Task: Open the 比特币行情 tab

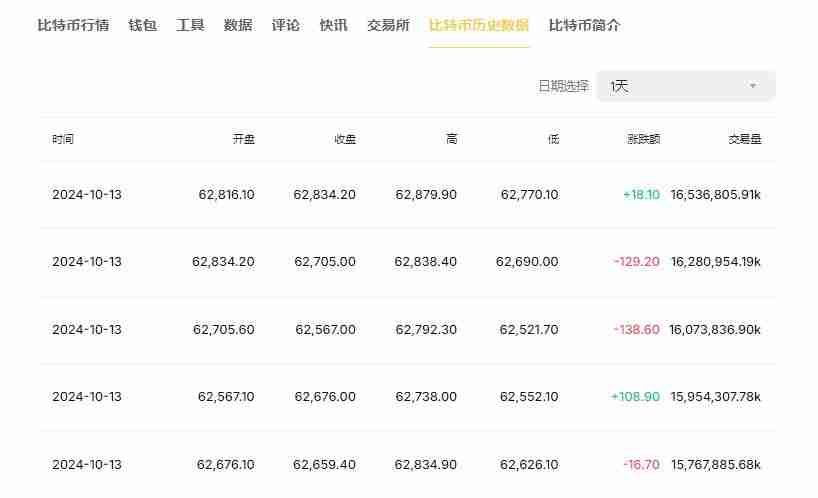Action: (73, 25)
